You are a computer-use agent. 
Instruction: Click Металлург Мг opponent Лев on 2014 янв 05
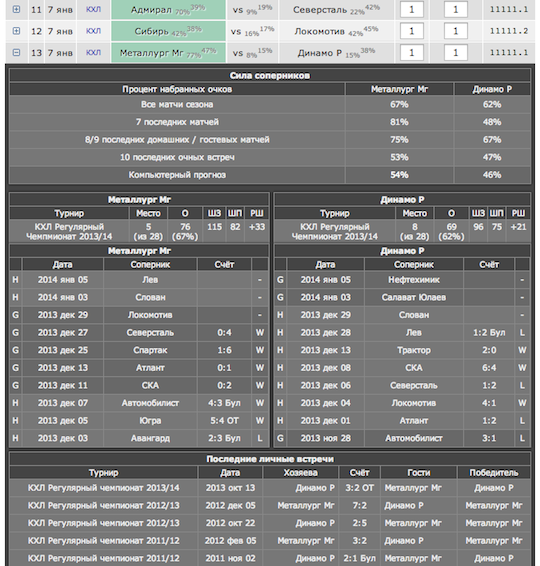(x=150, y=280)
